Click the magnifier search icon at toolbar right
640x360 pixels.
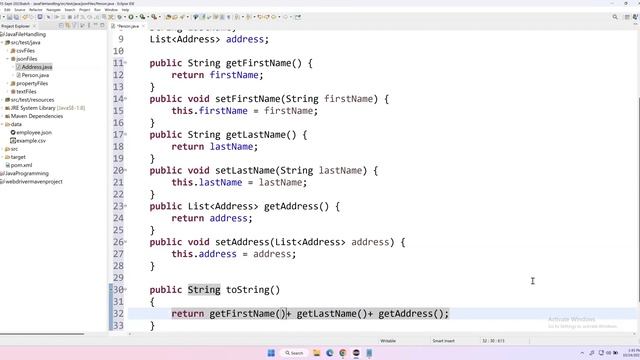click(x=615, y=17)
